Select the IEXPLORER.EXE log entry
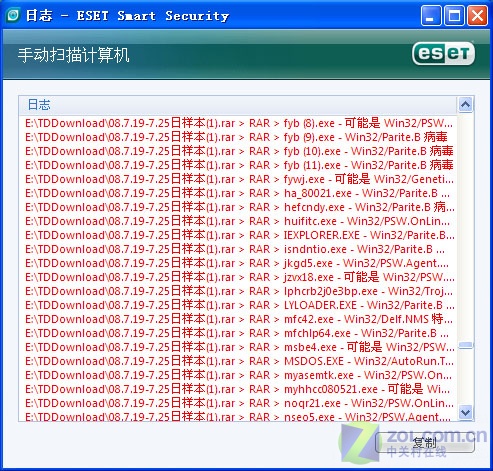493x471 pixels. (239, 235)
